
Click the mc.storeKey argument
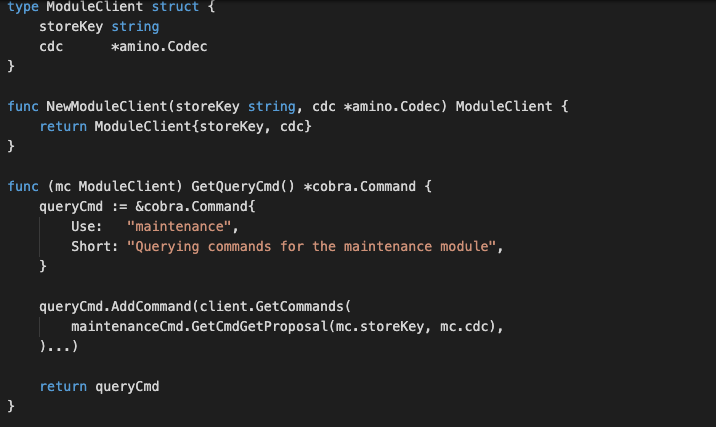coord(379,327)
